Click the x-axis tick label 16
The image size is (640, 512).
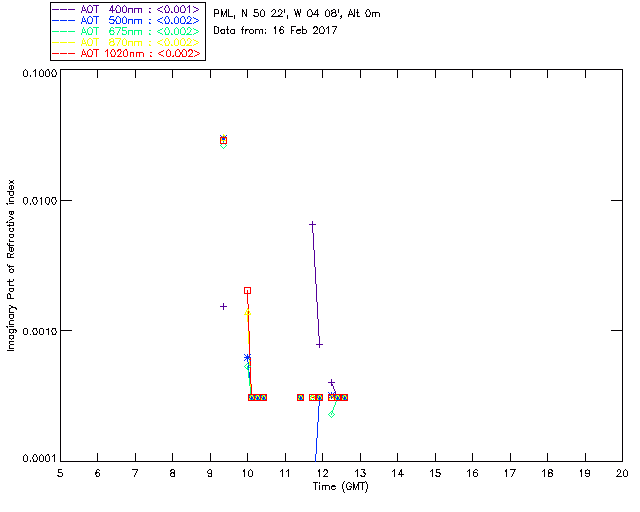click(473, 474)
